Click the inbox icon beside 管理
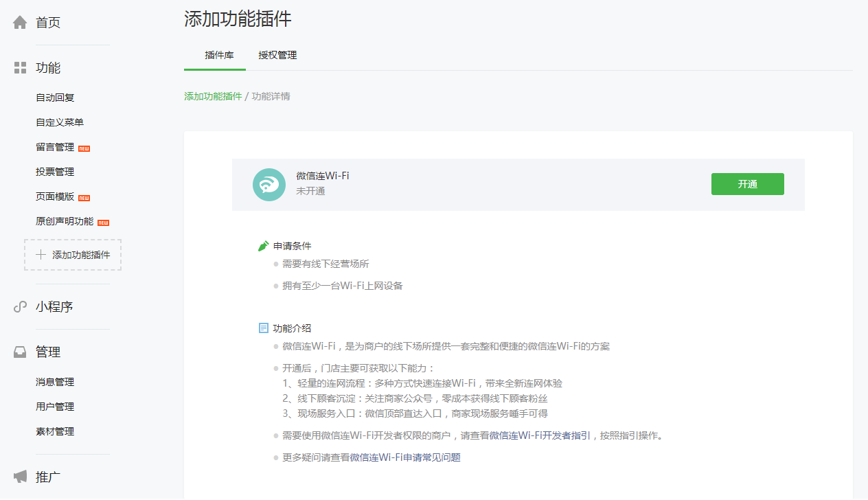868x500 pixels. tap(20, 352)
